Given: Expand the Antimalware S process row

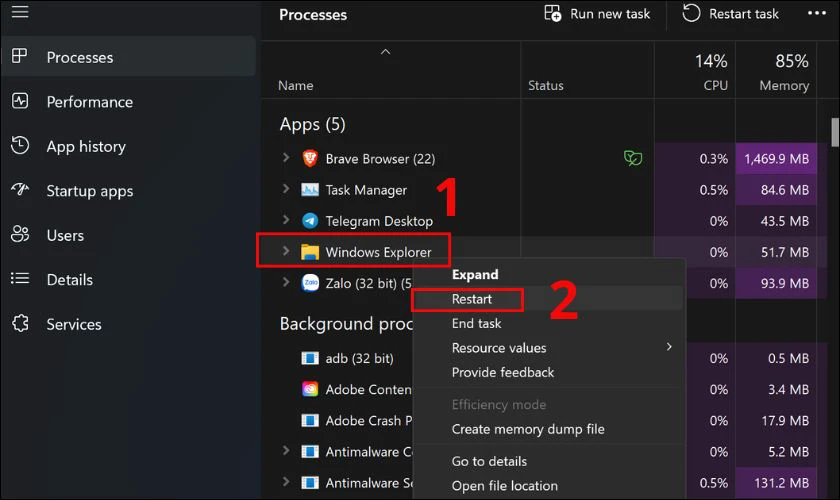Looking at the screenshot, I should 286,482.
